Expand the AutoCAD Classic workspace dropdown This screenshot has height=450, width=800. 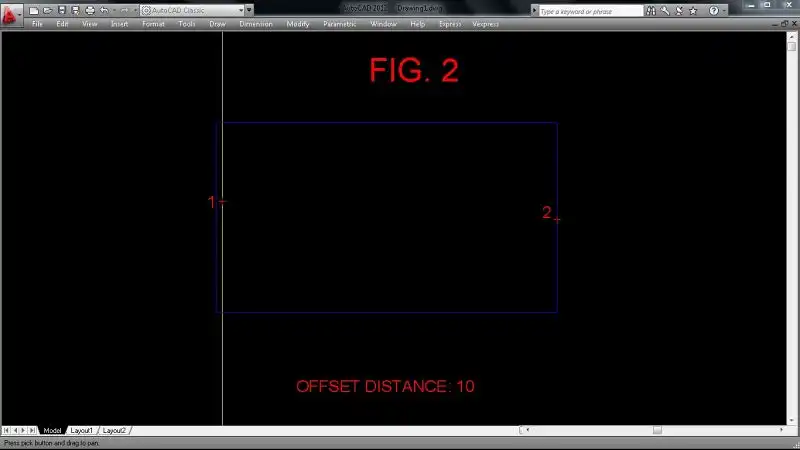191,10
